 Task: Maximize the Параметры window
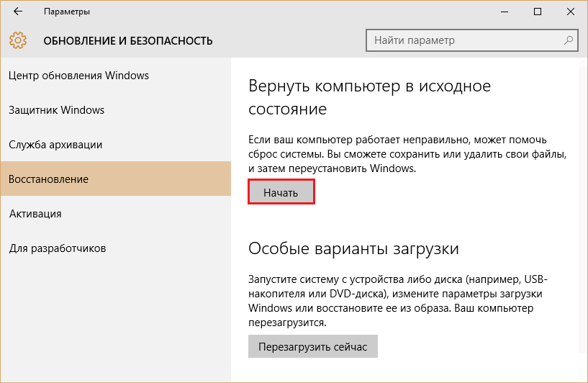(537, 12)
